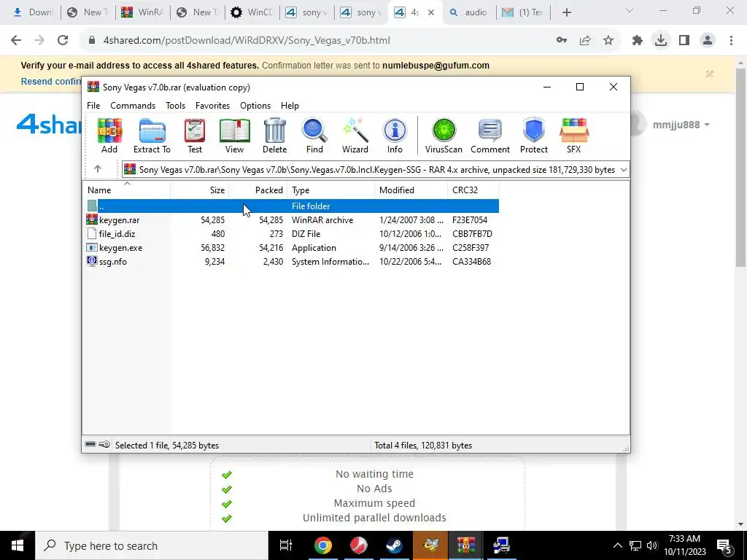Open Chrome tab search chevron
The width and height of the screenshot is (747, 560).
[x=630, y=10]
